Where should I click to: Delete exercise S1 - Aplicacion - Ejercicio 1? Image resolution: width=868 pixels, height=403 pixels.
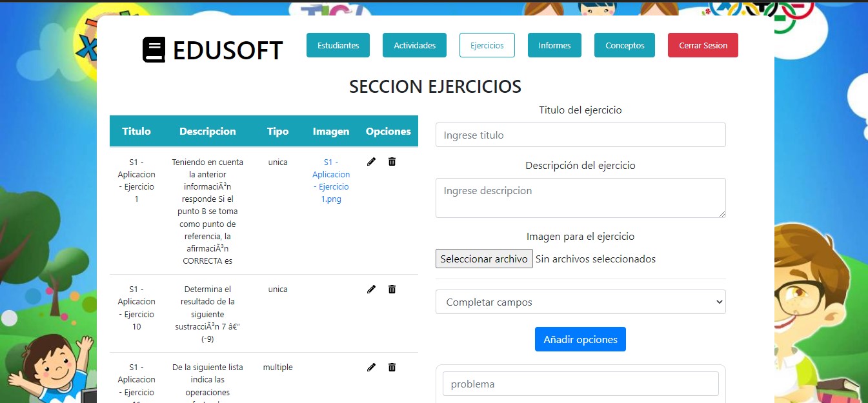[392, 162]
